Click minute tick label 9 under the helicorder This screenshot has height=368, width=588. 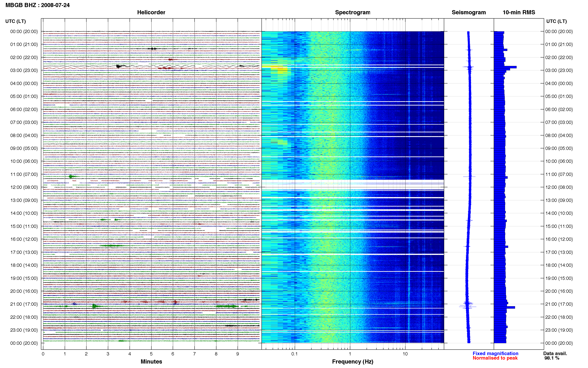click(238, 354)
